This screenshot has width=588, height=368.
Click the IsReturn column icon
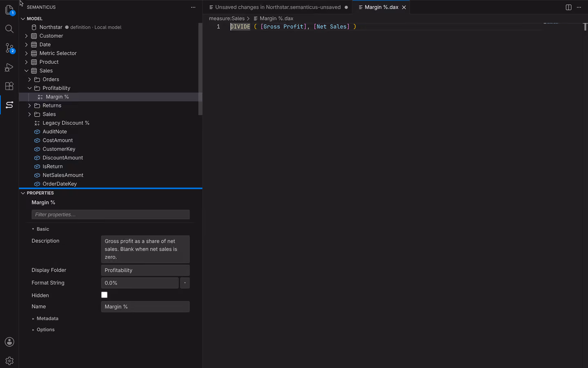coord(37,166)
